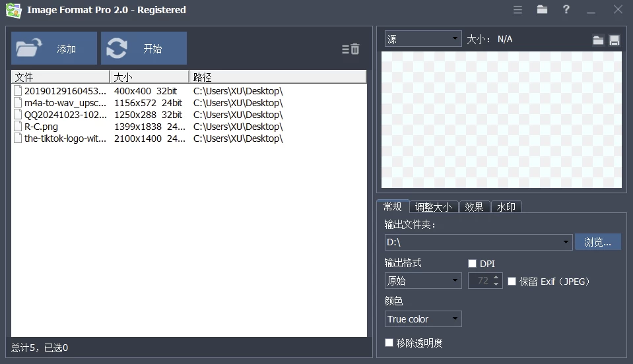Open the 源 preview source dropdown
This screenshot has width=633, height=364.
pyautogui.click(x=423, y=40)
